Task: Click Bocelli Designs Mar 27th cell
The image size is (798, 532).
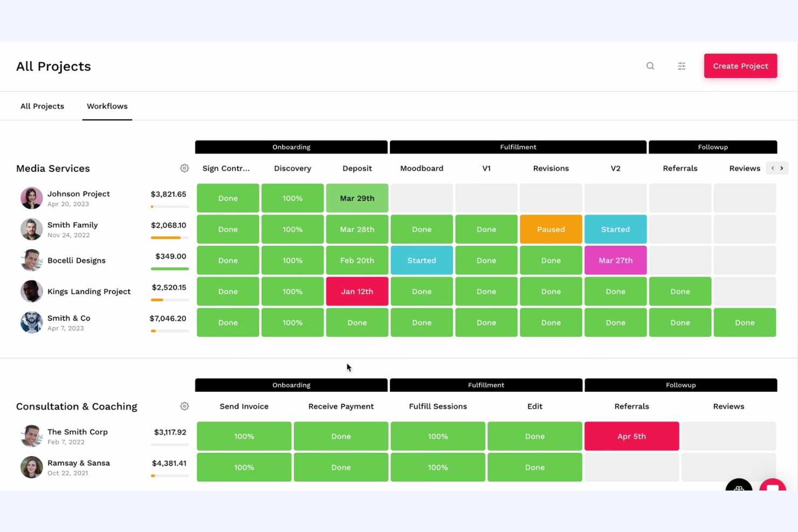Action: [x=615, y=260]
